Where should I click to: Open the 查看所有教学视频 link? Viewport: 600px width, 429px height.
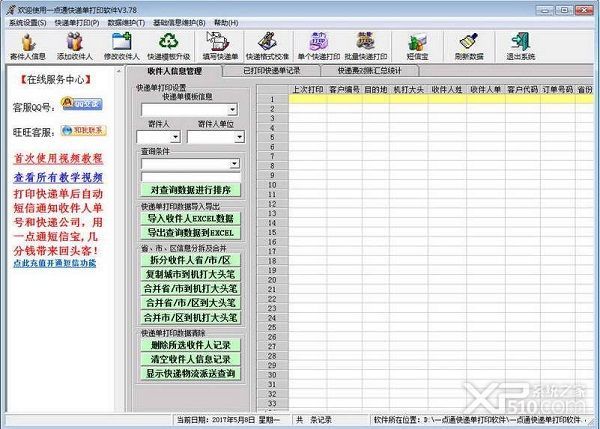tap(58, 177)
